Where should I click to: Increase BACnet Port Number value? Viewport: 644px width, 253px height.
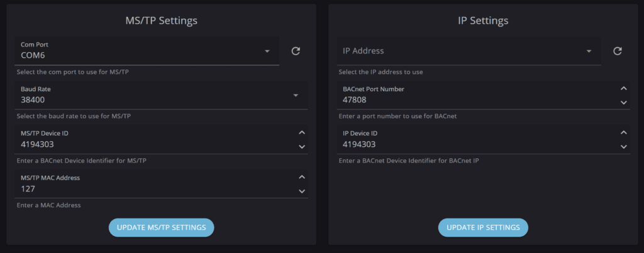[624, 89]
